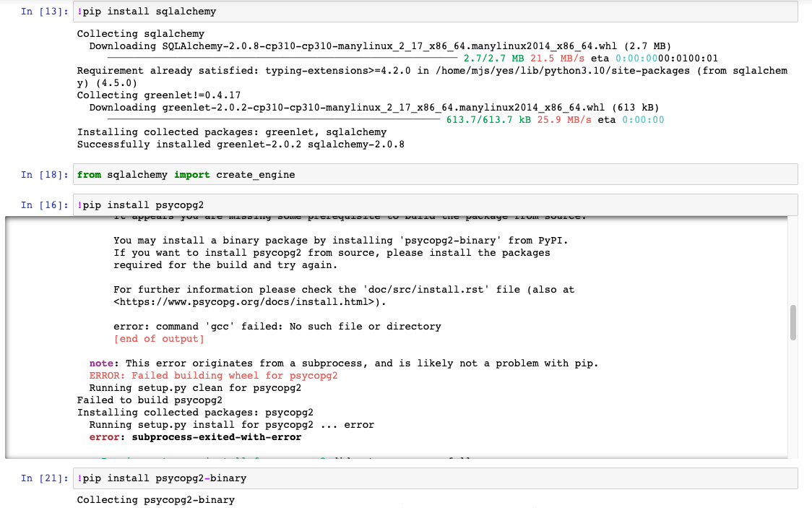
Task: Click 'If you want to install psycopg2 from source' line
Action: [332, 253]
